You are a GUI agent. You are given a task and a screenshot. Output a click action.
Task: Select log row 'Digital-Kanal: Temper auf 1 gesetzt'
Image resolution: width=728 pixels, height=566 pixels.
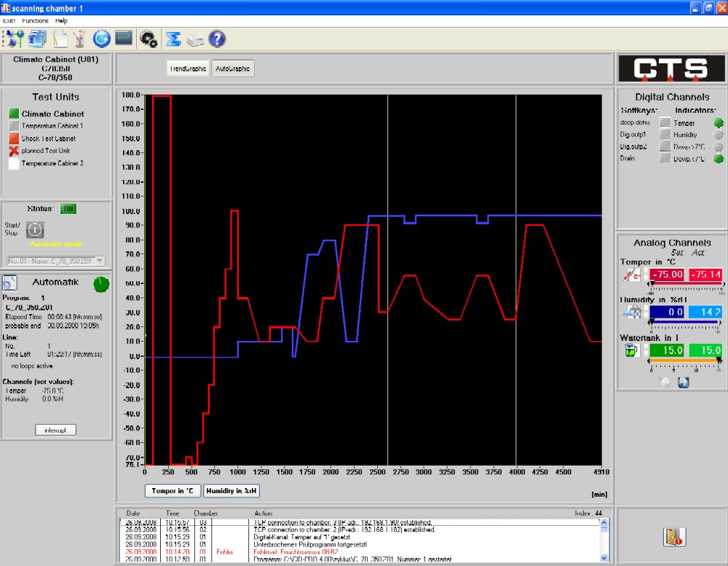click(x=360, y=537)
